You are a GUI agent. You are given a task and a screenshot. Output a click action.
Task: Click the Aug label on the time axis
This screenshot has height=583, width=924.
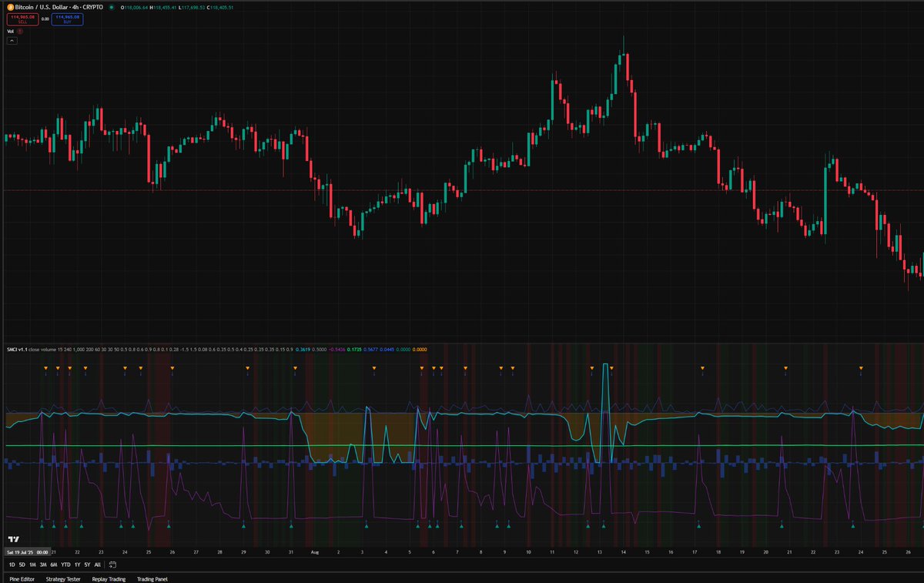click(x=314, y=552)
